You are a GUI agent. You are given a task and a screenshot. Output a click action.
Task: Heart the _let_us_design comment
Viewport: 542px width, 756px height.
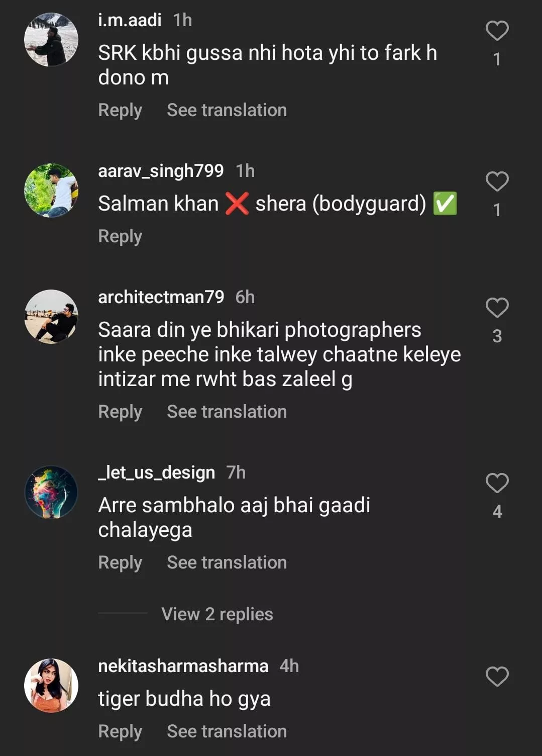(x=497, y=483)
